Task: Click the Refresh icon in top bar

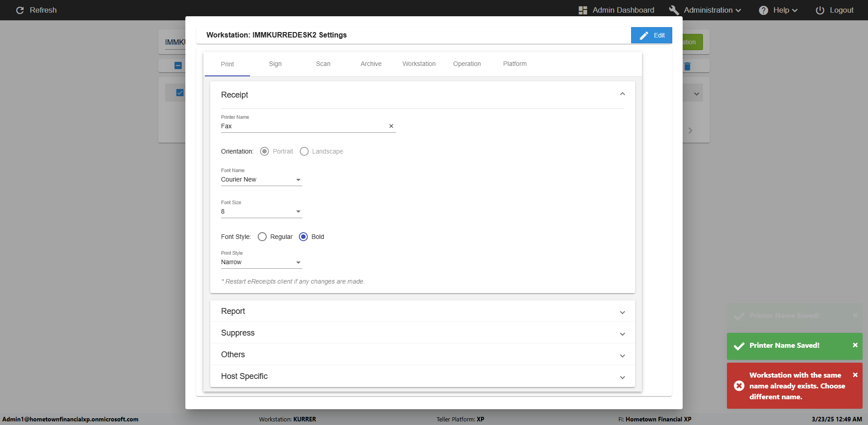Action: pos(20,10)
